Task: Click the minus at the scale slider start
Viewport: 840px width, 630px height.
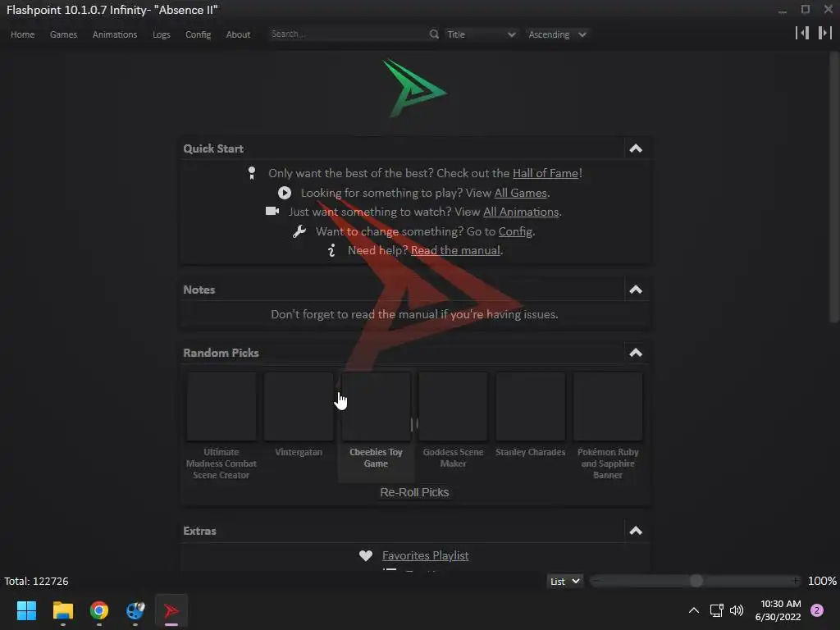Action: 596,581
